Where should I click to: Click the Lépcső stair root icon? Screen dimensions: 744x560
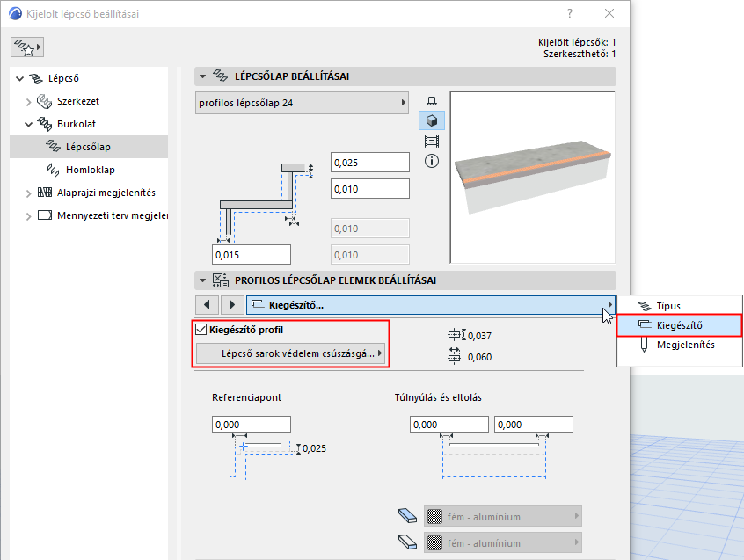click(x=36, y=79)
